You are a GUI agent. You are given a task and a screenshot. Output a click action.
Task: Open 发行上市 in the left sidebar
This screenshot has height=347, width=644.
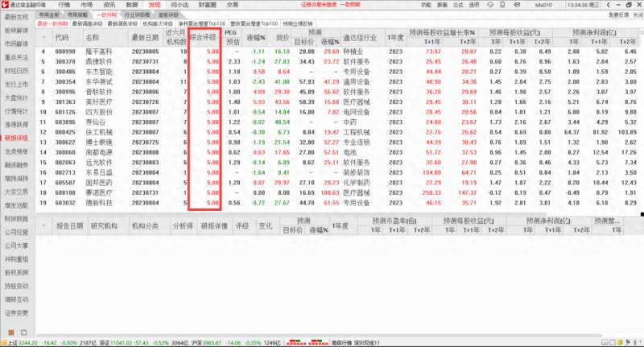point(16,85)
